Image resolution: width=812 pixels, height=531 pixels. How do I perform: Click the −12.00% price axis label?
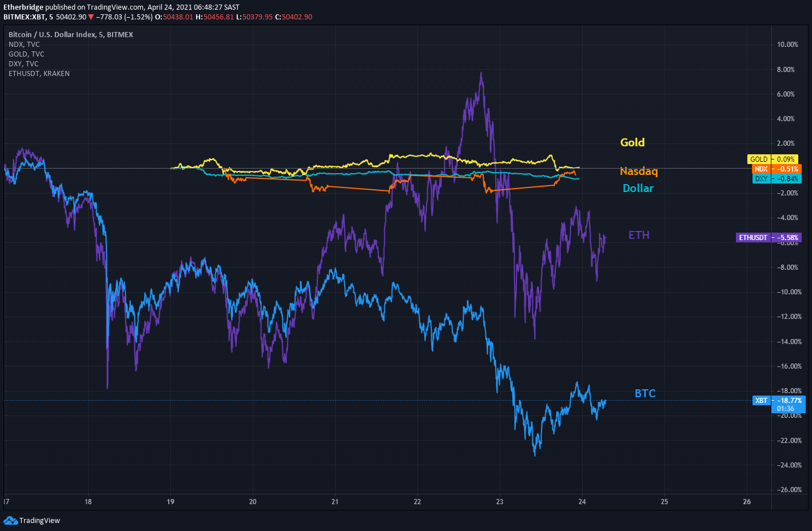coord(789,317)
